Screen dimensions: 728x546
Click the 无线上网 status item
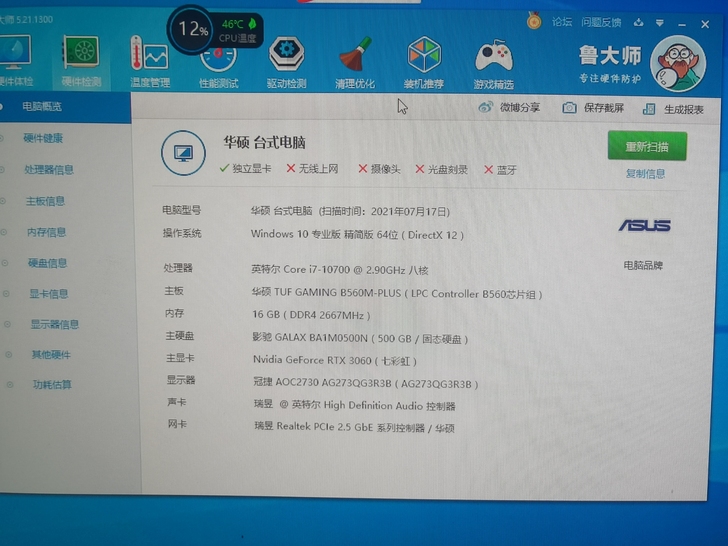312,169
